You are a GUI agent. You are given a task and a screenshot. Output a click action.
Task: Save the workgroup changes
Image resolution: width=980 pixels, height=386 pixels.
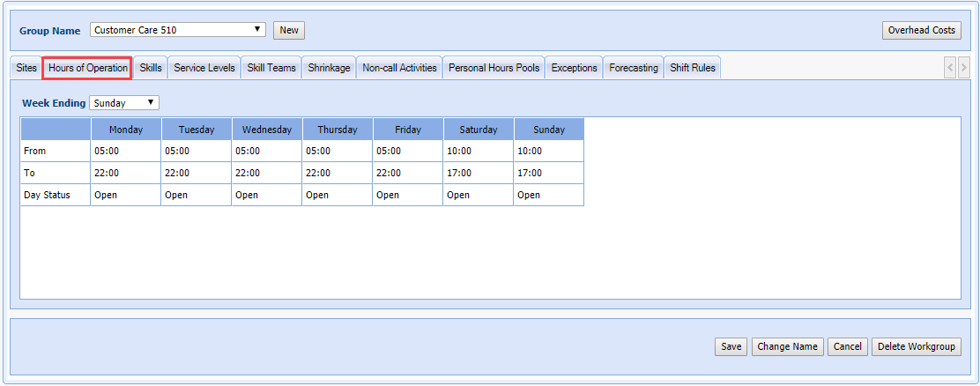point(731,346)
